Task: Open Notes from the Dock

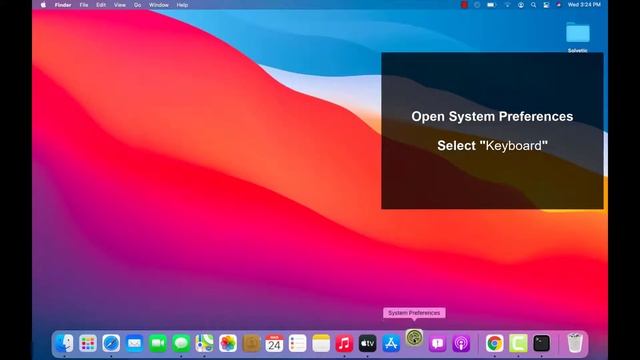Action: click(321, 343)
